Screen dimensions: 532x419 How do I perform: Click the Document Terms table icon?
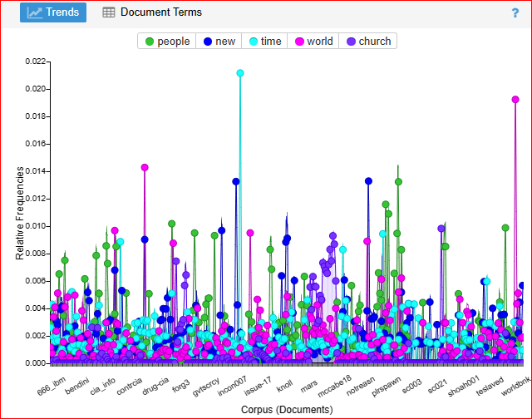(x=109, y=12)
